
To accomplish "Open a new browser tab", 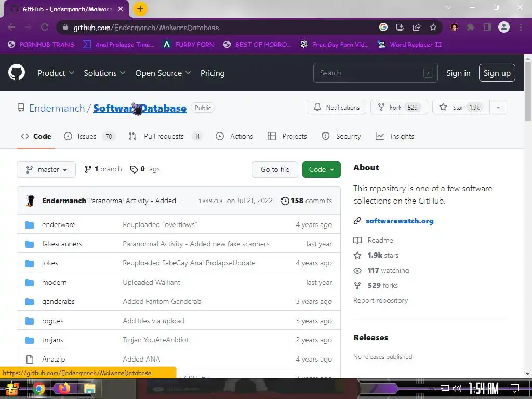I will pos(140,9).
